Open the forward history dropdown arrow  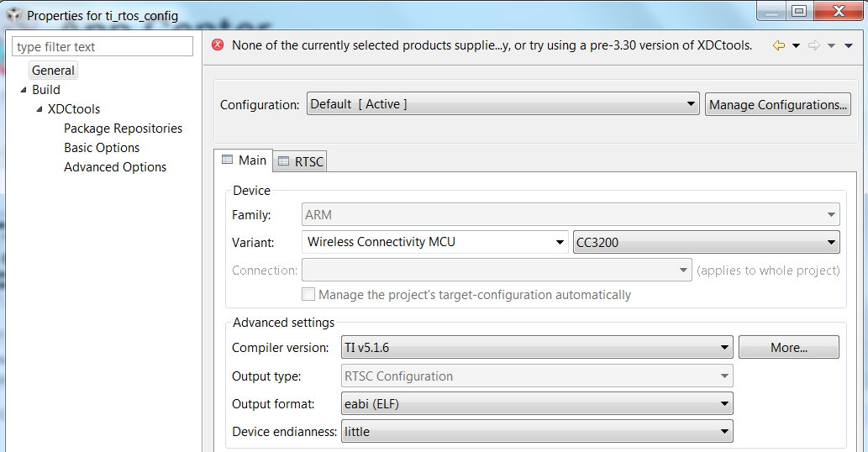[831, 46]
